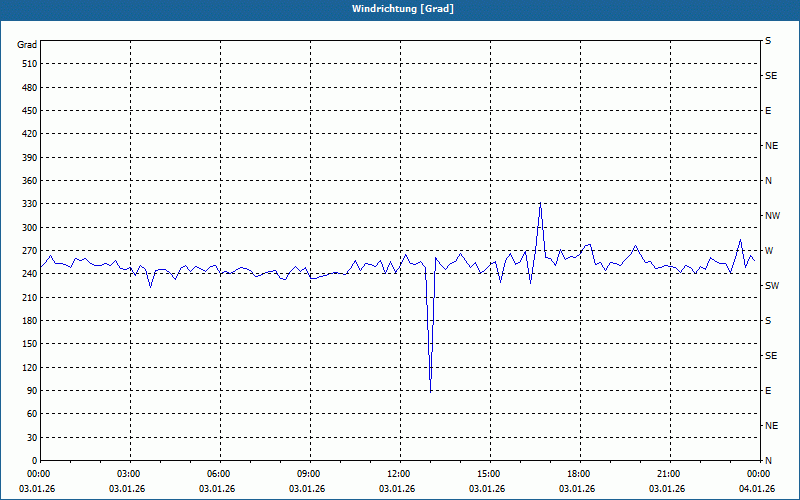Click the 270 y-axis label
The height and width of the screenshot is (500, 800).
point(30,251)
